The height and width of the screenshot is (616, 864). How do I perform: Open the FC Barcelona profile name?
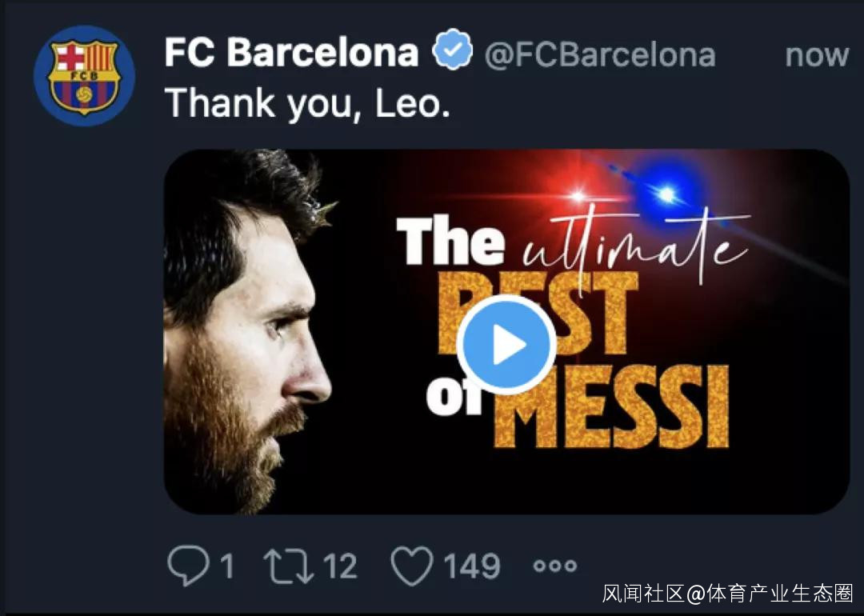(291, 54)
